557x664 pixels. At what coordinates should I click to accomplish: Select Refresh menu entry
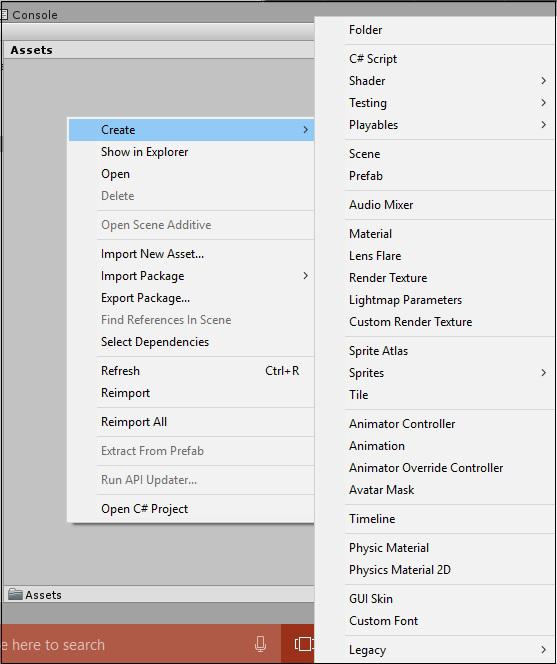[191, 371]
